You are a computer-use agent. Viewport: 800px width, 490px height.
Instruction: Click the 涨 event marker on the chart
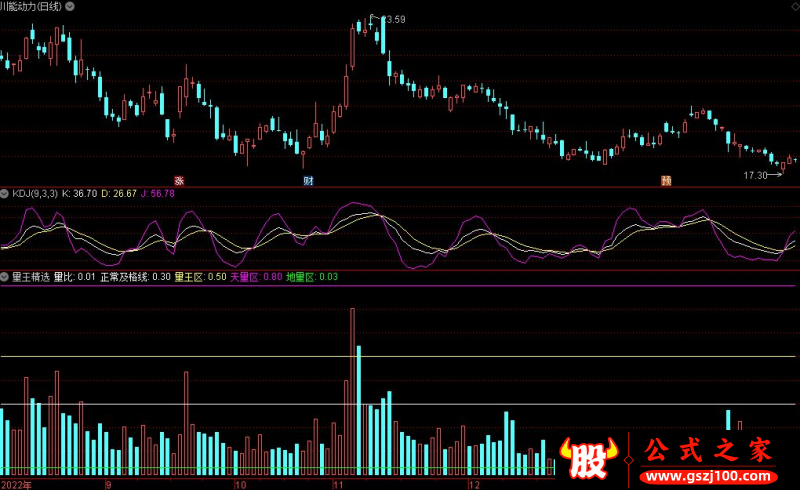(179, 180)
